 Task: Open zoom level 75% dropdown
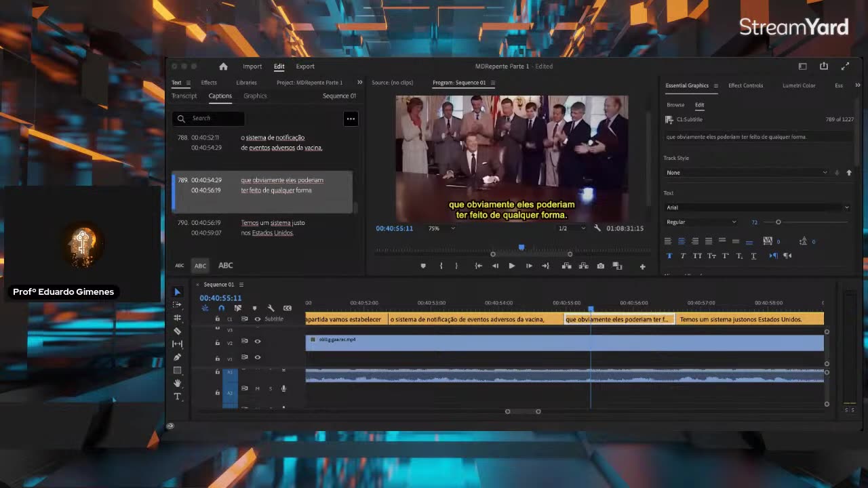[441, 228]
